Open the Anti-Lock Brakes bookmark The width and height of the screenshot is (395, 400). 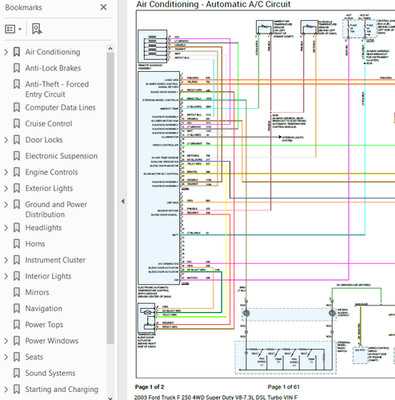[53, 68]
